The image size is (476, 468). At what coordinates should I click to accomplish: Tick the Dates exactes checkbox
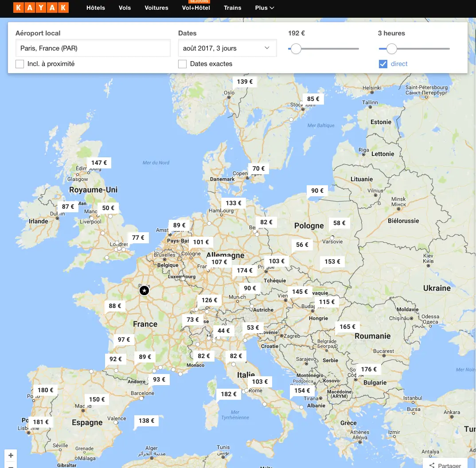[x=183, y=64]
